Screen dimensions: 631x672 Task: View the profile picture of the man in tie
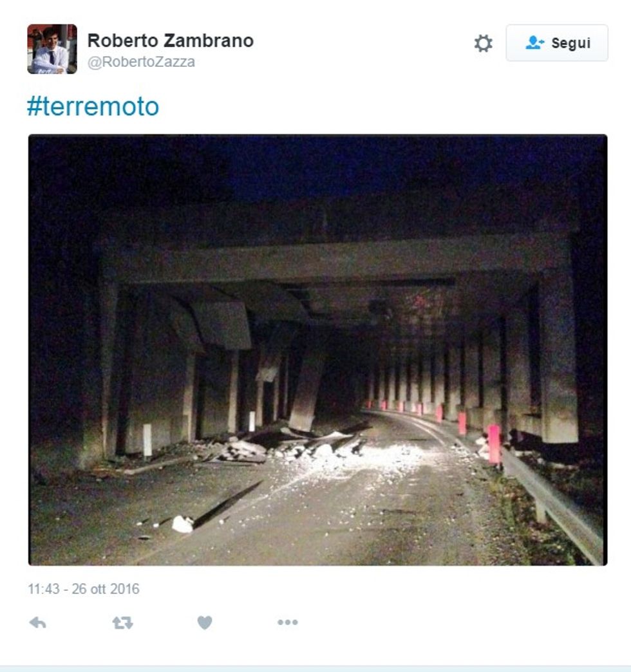[x=52, y=49]
